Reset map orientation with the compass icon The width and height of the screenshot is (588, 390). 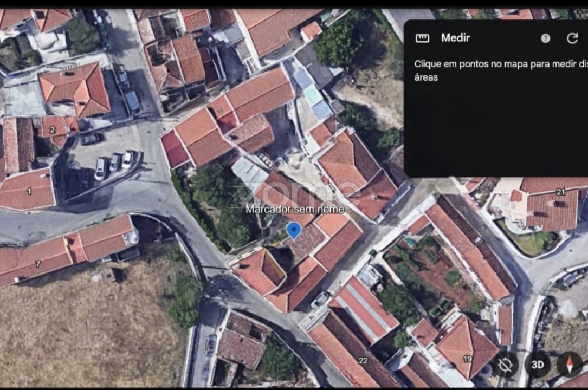(569, 364)
